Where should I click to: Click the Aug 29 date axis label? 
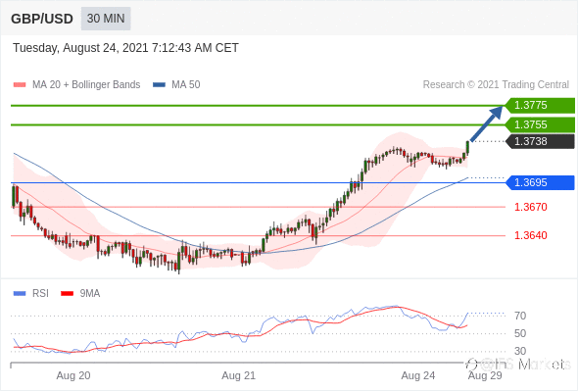pyautogui.click(x=485, y=375)
